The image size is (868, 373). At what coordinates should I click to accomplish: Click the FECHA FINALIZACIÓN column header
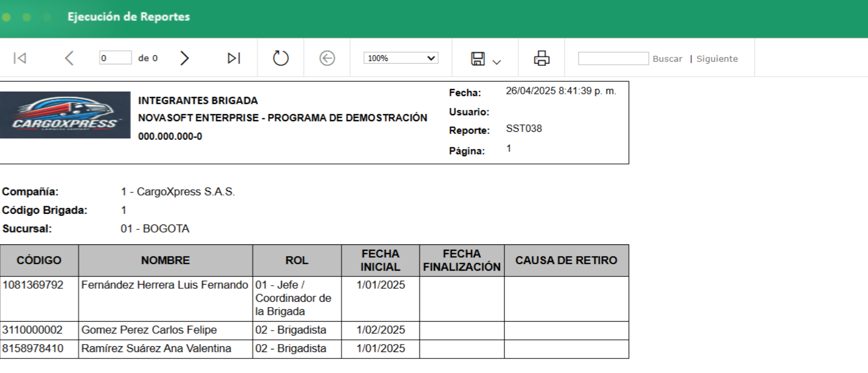pos(462,260)
